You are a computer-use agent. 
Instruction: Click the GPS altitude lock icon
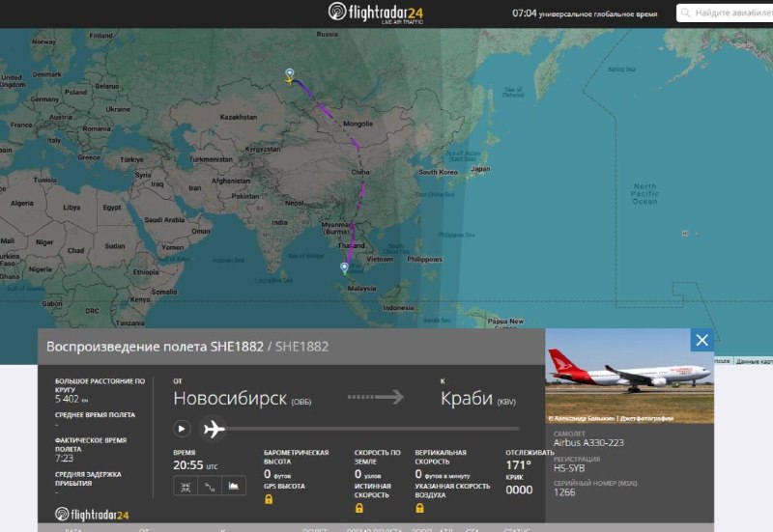[269, 499]
